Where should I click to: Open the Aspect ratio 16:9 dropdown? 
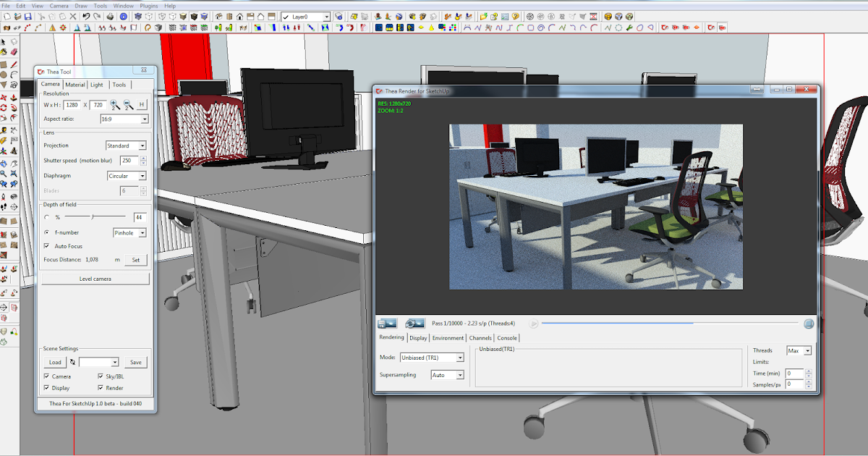coord(124,119)
